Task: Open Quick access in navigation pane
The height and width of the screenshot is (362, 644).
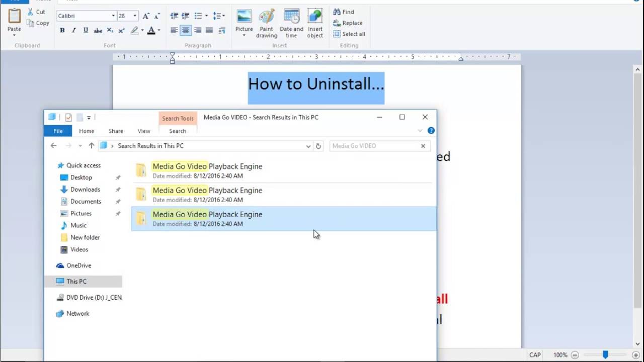Action: point(78,165)
